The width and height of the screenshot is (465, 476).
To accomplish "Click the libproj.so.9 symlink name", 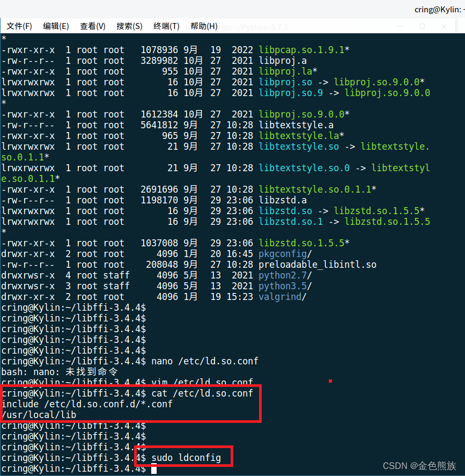I will click(291, 93).
